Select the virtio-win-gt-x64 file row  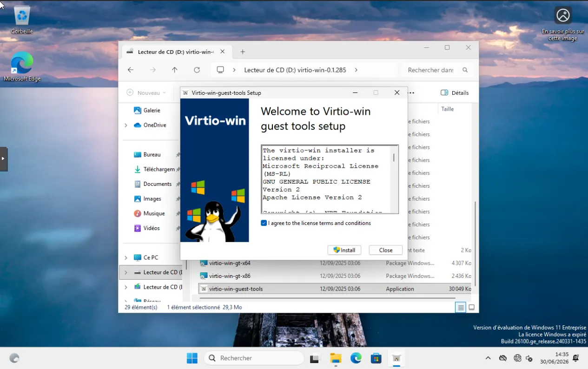click(335, 263)
